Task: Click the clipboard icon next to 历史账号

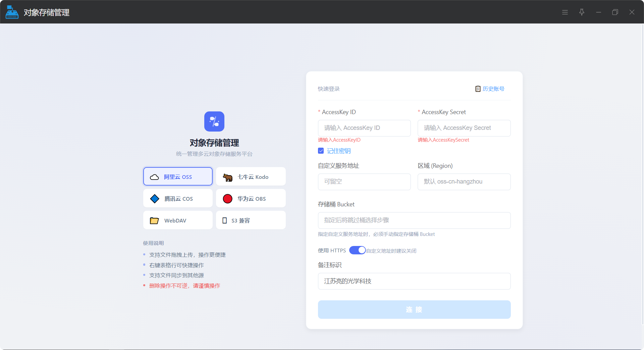Action: click(478, 89)
